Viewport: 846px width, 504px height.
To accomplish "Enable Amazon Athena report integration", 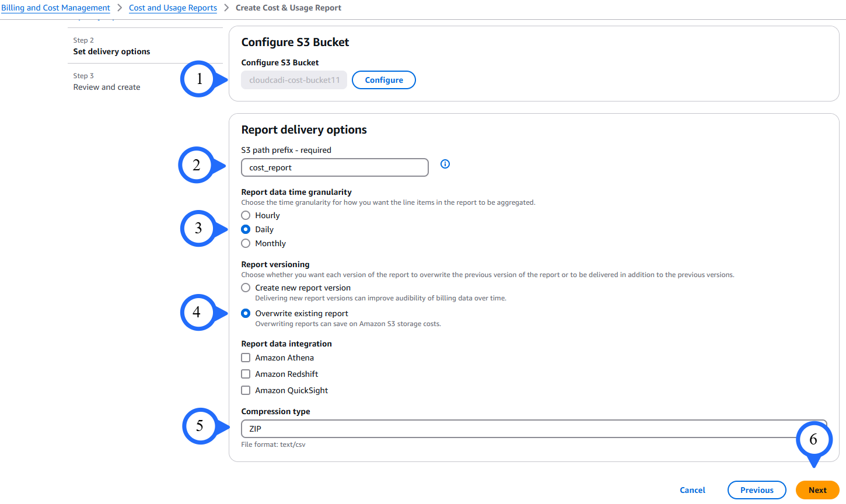I will [246, 357].
